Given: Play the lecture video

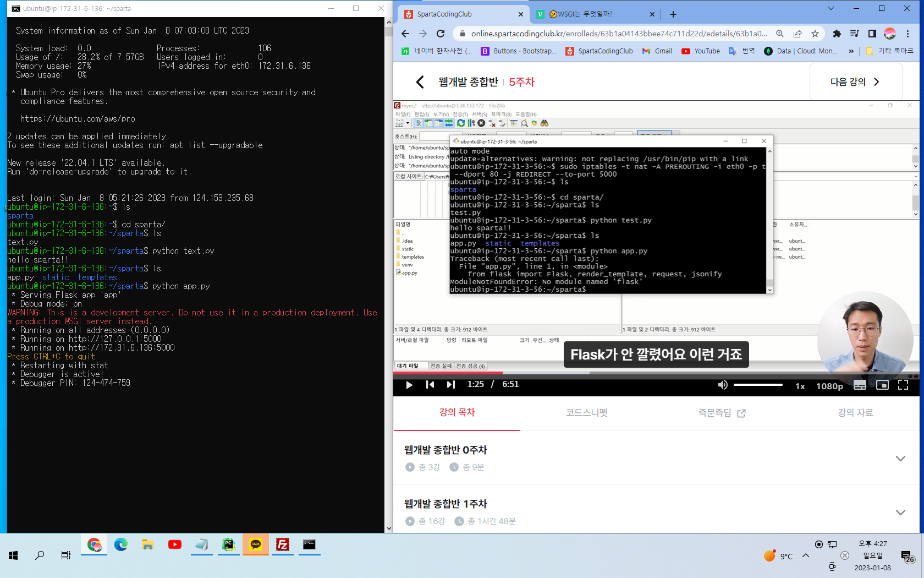Looking at the screenshot, I should click(x=409, y=385).
